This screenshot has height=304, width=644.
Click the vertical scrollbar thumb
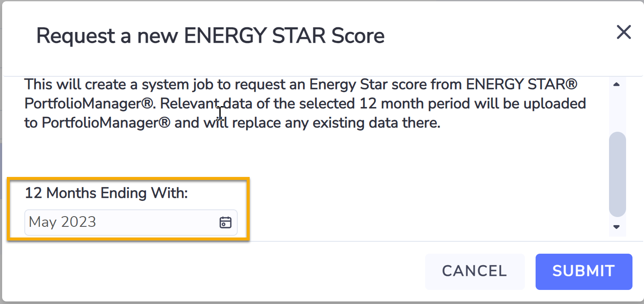tap(617, 174)
